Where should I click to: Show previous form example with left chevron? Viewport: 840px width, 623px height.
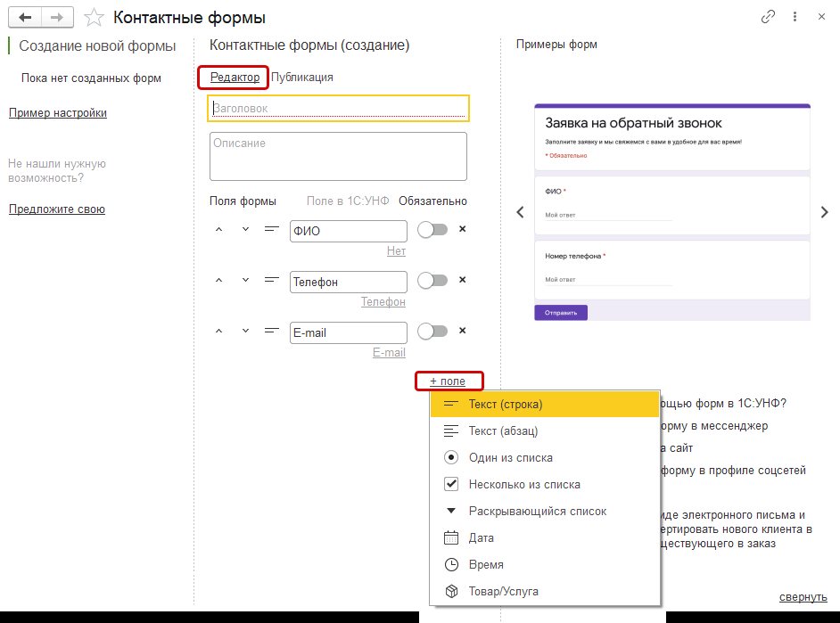point(521,212)
